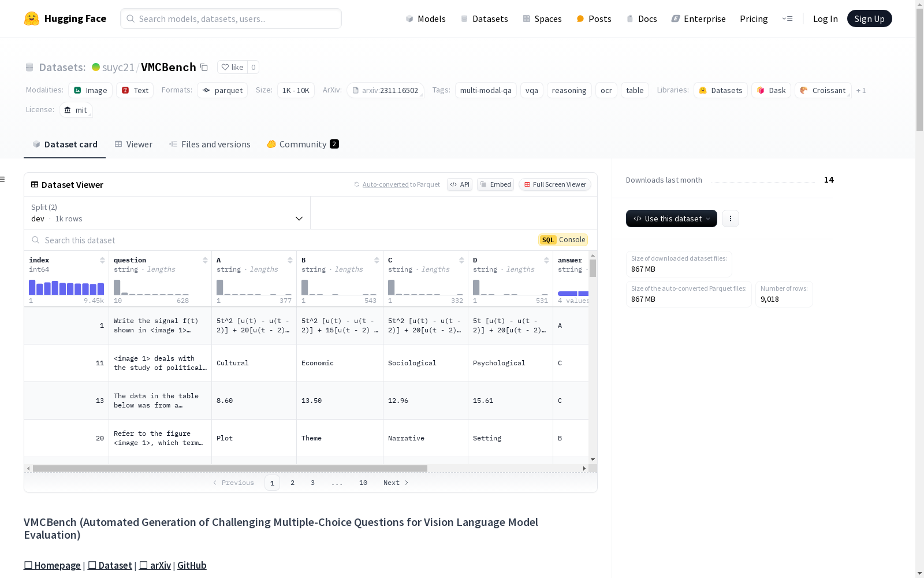The height and width of the screenshot is (578, 924).
Task: Go to page 10 of the table
Action: point(363,483)
